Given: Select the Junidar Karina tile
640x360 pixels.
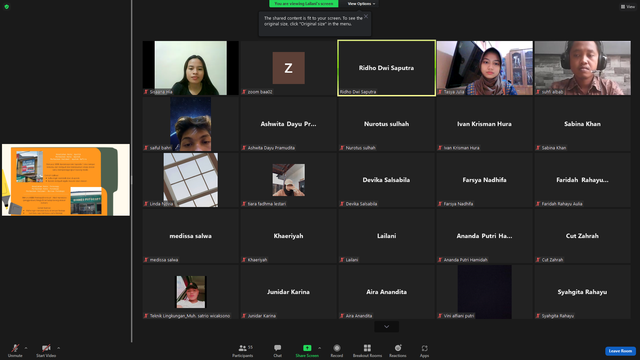Looking at the screenshot, I should click(289, 292).
